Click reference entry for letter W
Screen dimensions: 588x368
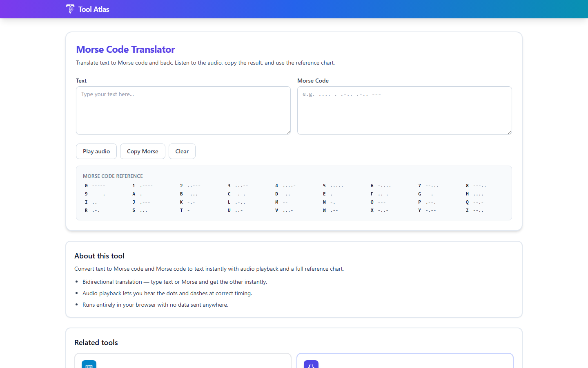coord(330,210)
